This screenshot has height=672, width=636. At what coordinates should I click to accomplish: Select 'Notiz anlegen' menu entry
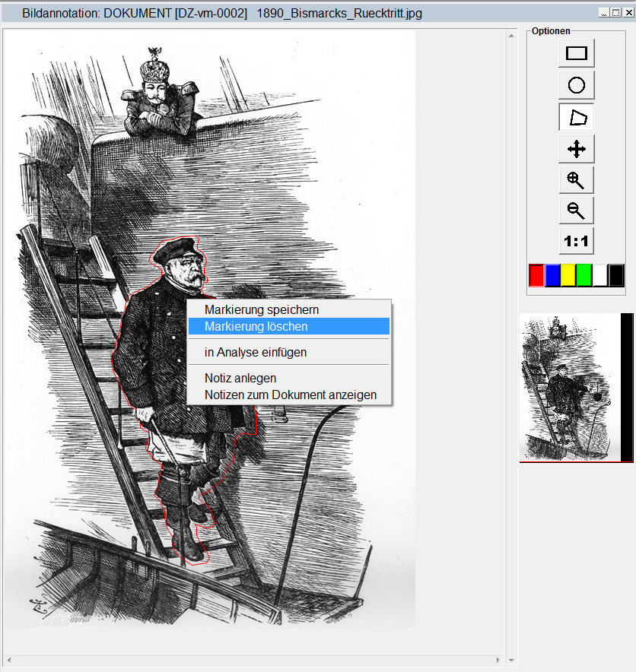[x=240, y=378]
